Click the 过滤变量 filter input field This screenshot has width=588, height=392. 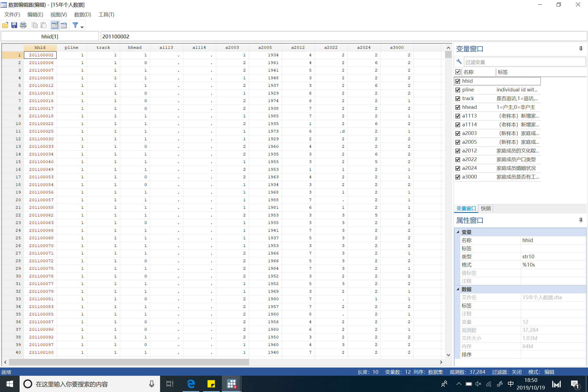point(524,62)
